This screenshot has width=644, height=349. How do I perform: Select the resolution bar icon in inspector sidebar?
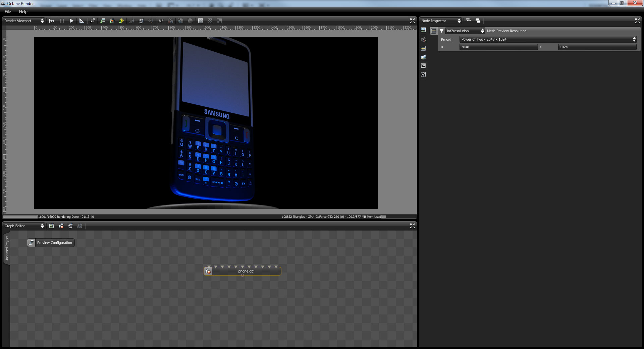[423, 48]
